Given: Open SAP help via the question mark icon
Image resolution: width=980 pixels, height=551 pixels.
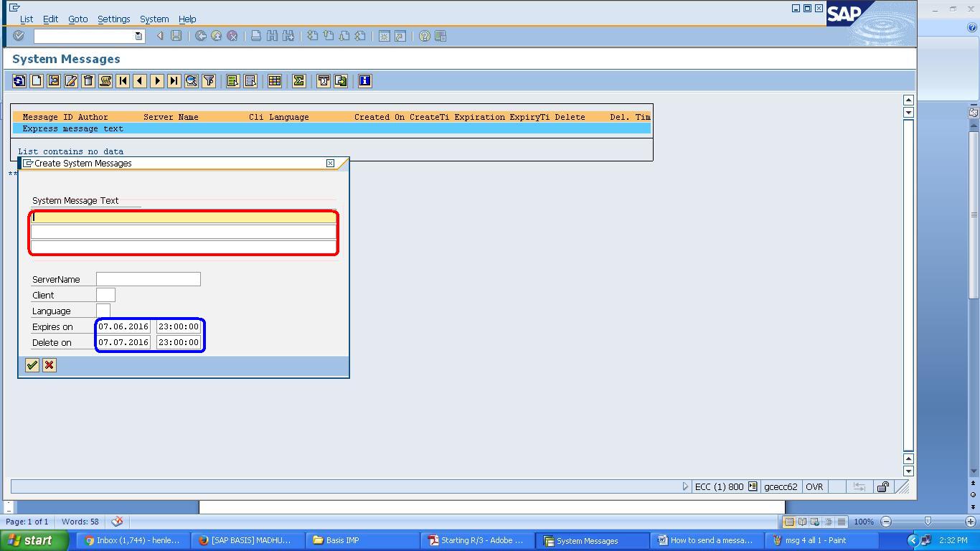Looking at the screenshot, I should point(423,36).
